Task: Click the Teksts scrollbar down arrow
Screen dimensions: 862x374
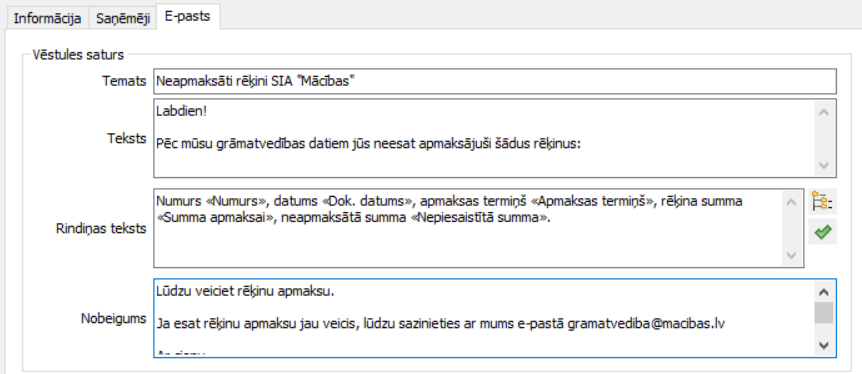Action: [x=824, y=165]
